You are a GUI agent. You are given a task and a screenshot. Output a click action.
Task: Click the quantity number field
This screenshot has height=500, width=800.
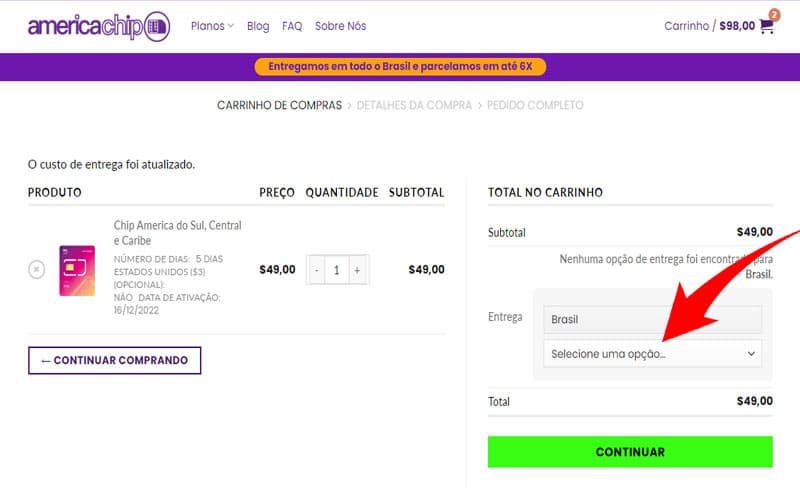click(x=337, y=270)
